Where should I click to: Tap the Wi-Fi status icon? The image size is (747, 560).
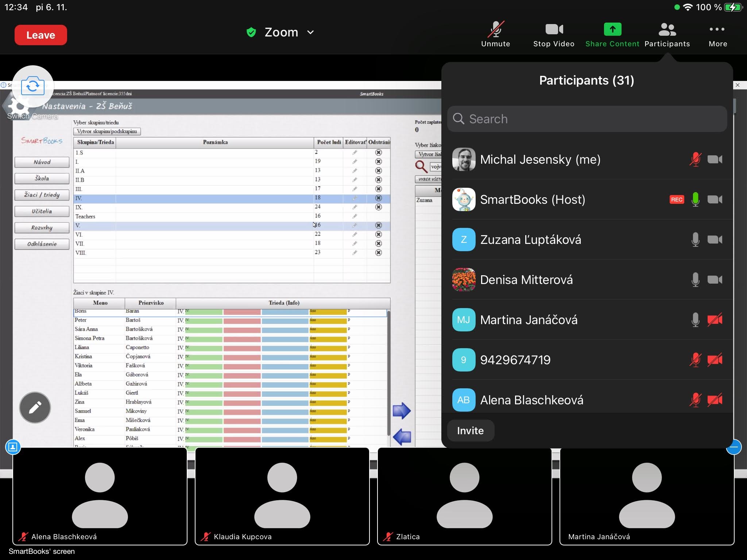688,7
